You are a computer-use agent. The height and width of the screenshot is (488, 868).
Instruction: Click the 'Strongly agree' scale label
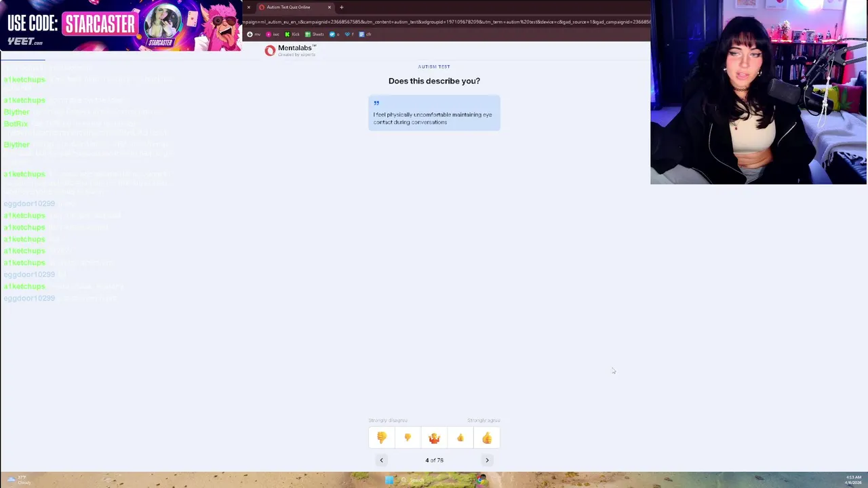coord(484,420)
